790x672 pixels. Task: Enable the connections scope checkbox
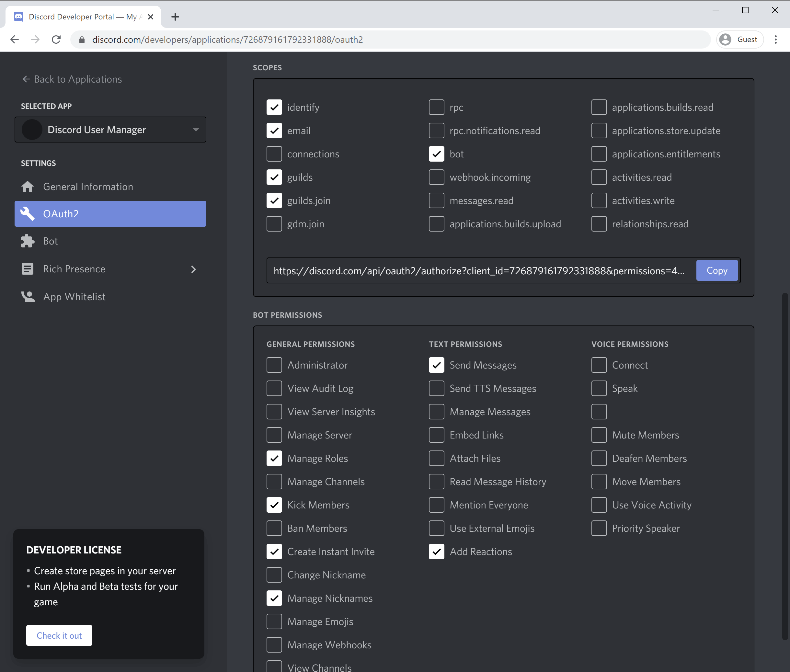274,154
